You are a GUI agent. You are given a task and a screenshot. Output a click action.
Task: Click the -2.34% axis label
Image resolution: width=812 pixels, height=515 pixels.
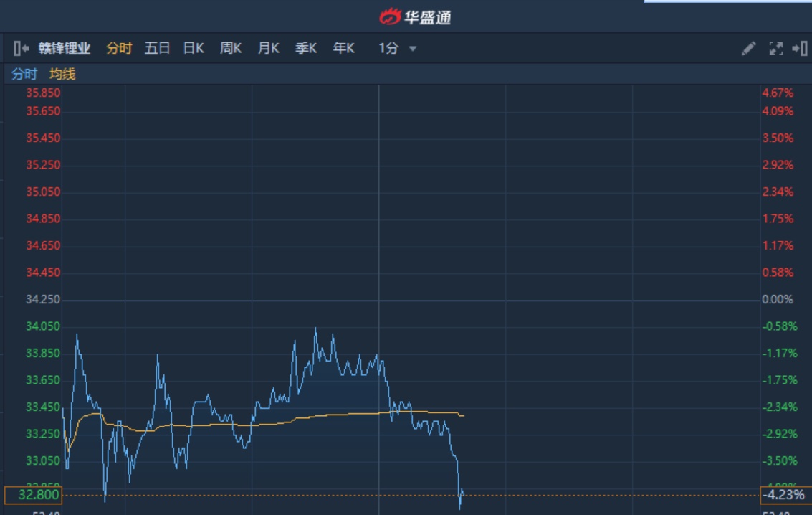pyautogui.click(x=779, y=407)
